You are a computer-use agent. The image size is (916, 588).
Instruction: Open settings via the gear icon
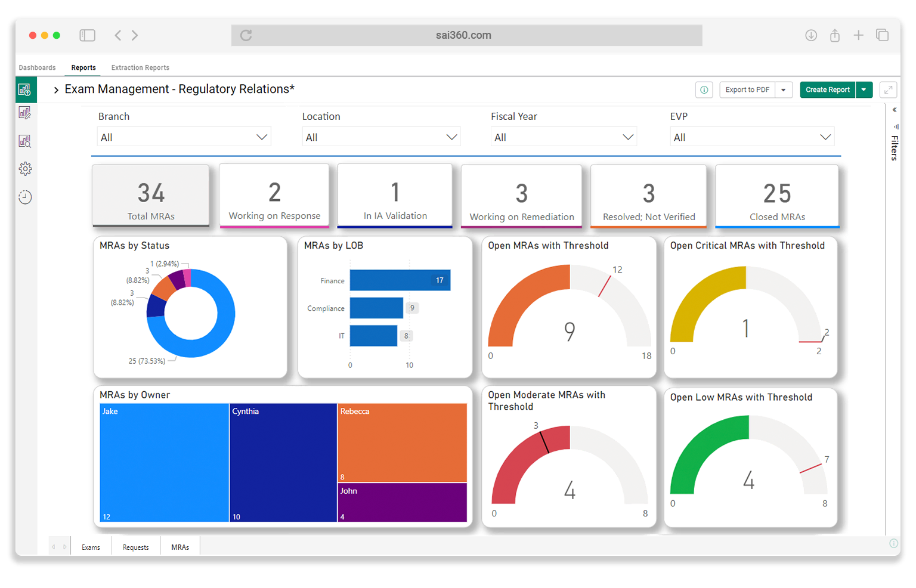(x=25, y=169)
